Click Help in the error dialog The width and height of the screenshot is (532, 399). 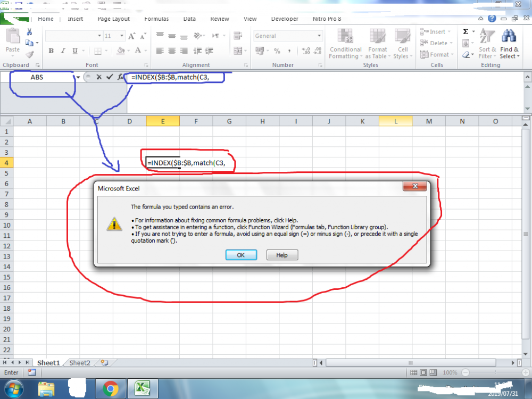282,255
